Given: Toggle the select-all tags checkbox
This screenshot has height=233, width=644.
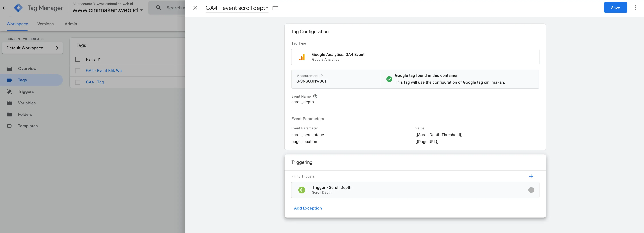Looking at the screenshot, I should coord(78,59).
